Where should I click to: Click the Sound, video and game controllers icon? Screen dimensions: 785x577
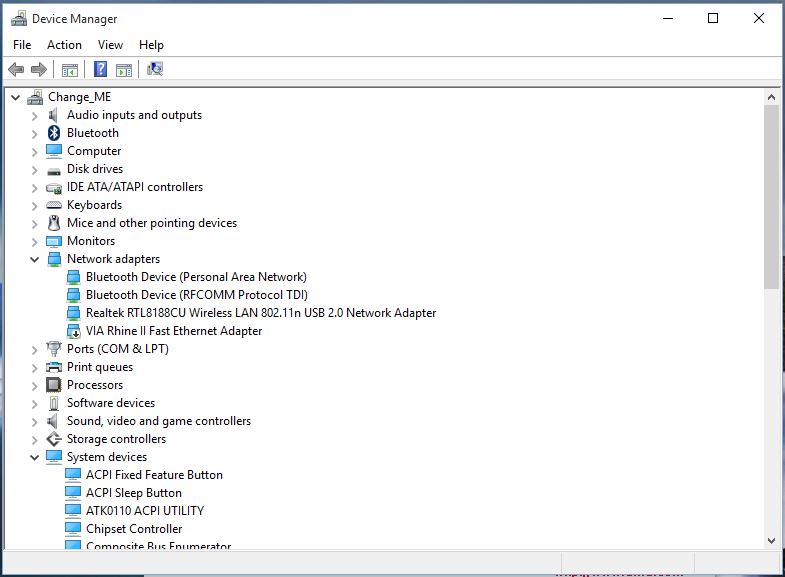(x=53, y=421)
